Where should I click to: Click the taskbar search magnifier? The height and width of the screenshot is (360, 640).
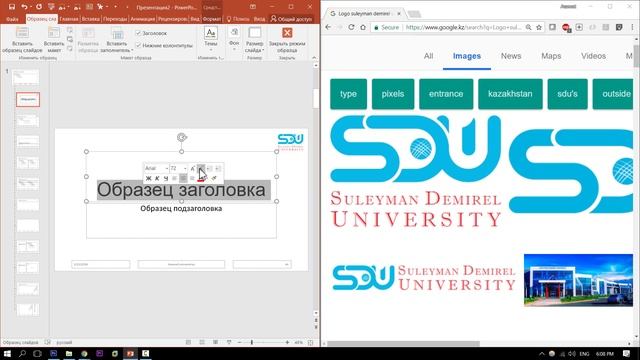22,353
